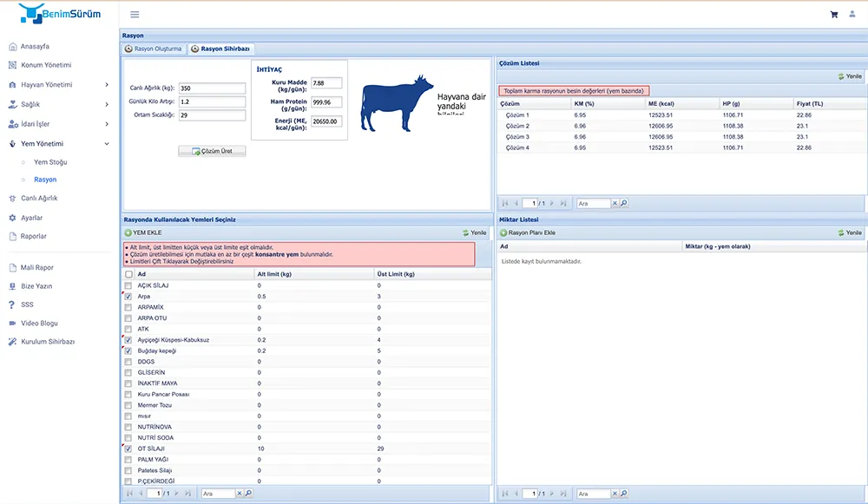Image resolution: width=868 pixels, height=504 pixels.
Task: Open the shopping cart icon
Action: [834, 15]
